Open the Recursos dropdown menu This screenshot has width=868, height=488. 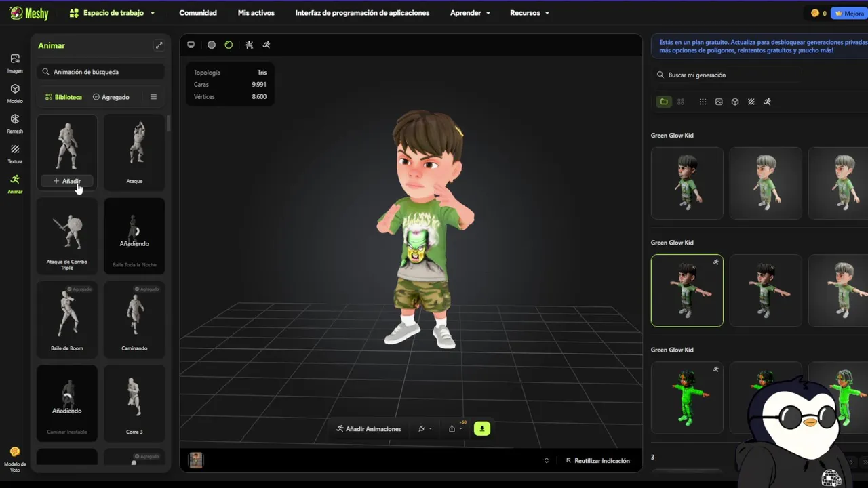[x=530, y=13]
